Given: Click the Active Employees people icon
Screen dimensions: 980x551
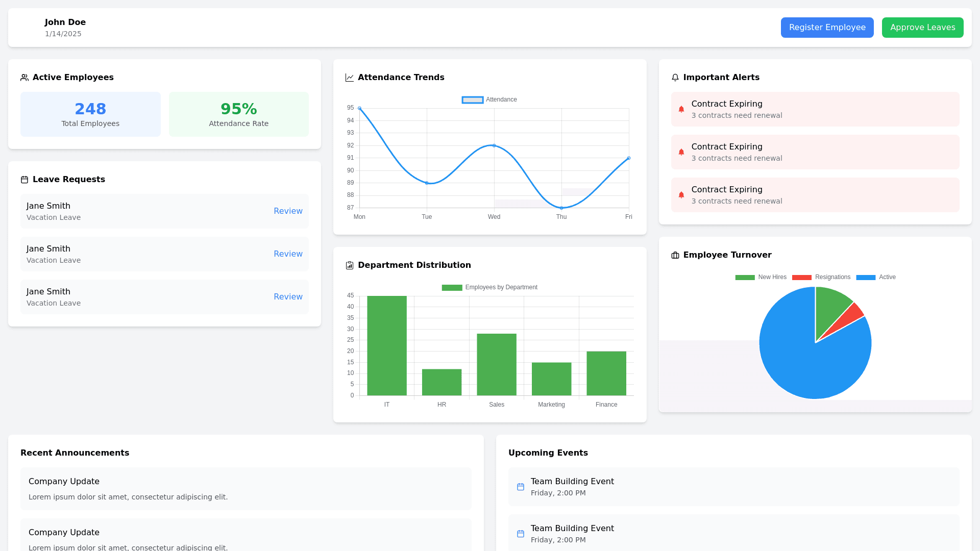Looking at the screenshot, I should 24,78.
